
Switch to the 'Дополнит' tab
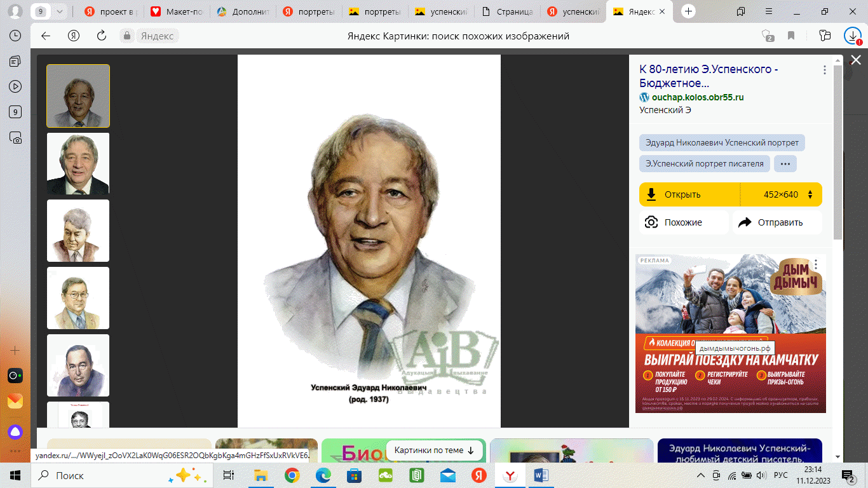click(243, 11)
